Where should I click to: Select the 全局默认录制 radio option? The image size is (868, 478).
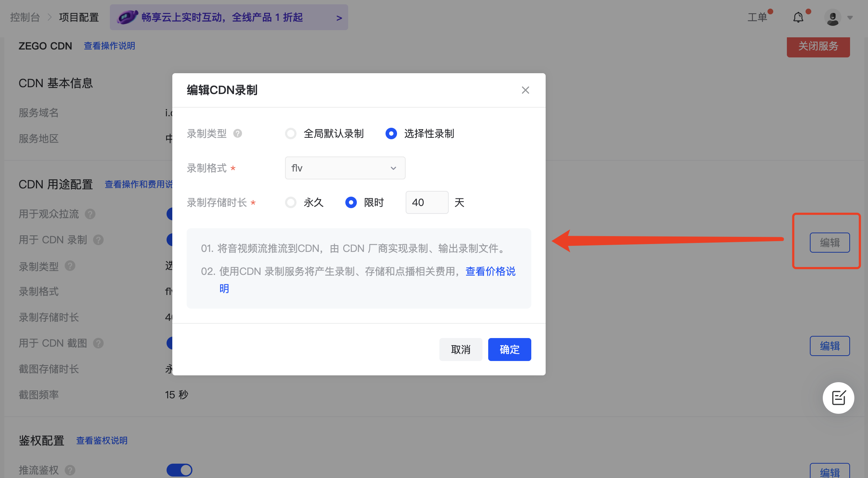(x=291, y=133)
